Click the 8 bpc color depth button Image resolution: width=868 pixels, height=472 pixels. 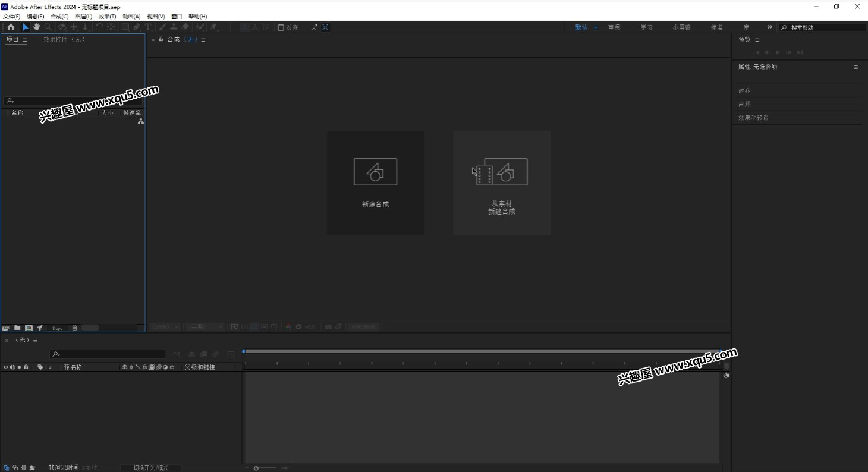tap(56, 328)
